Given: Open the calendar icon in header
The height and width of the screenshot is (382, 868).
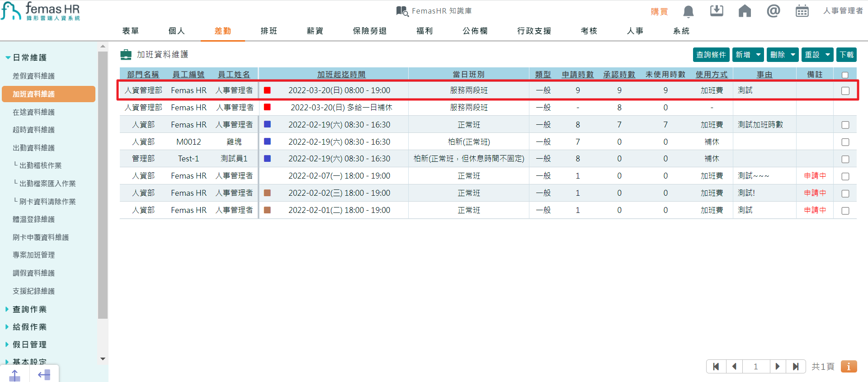Looking at the screenshot, I should [802, 11].
